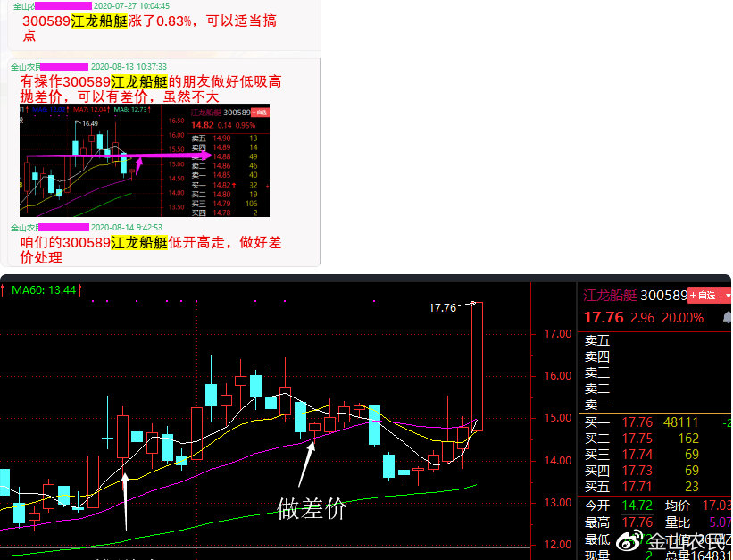The image size is (733, 560).
Task: Click the 江龙船艇 name in the large panel header
Action: [x=610, y=296]
